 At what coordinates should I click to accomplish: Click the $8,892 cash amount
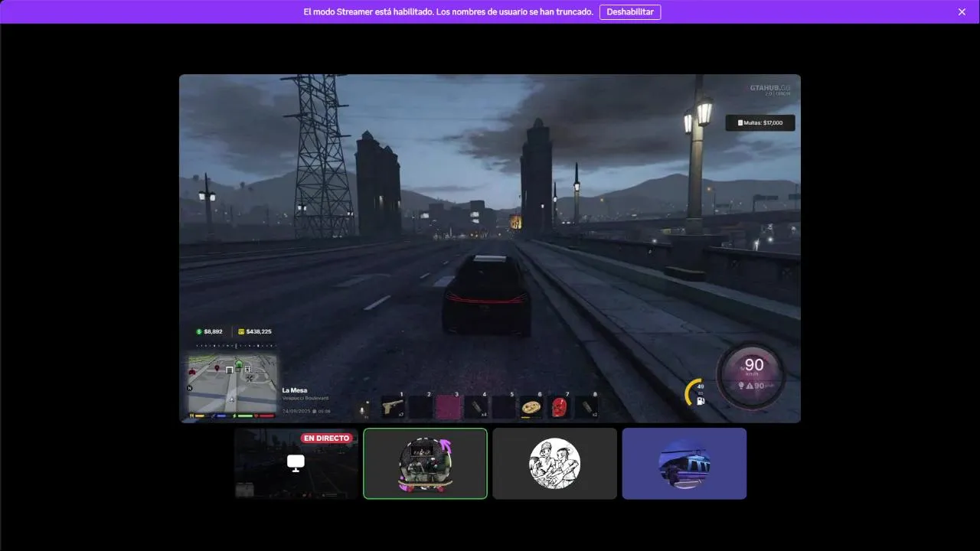pyautogui.click(x=214, y=331)
